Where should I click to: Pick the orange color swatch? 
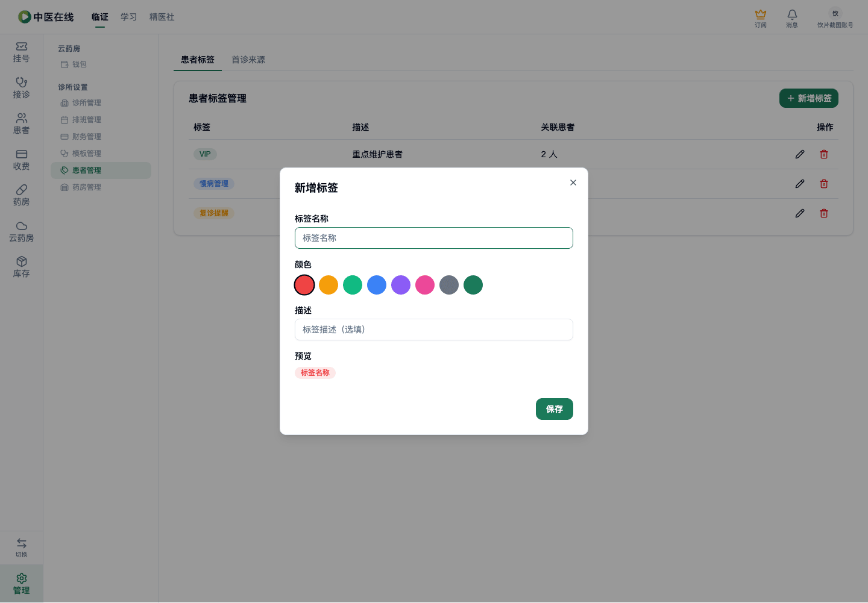tap(329, 285)
